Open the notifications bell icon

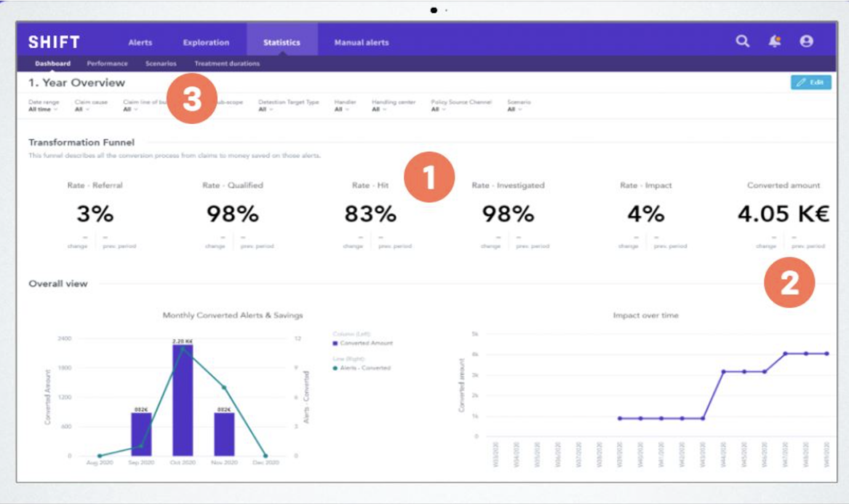click(x=775, y=41)
